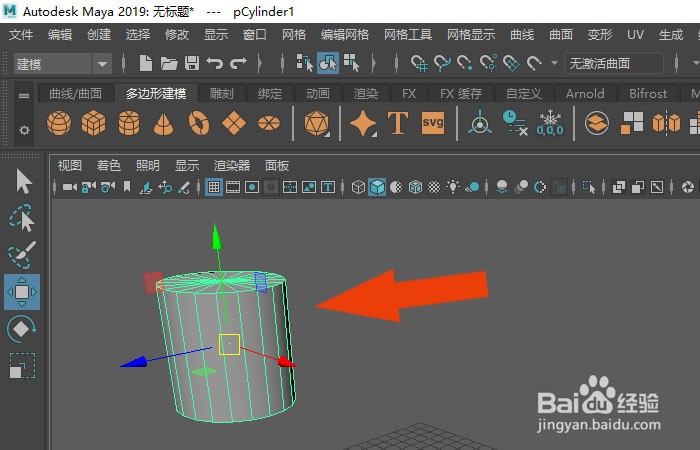Create polygon Type text with T icon
700x450 pixels.
(x=398, y=123)
